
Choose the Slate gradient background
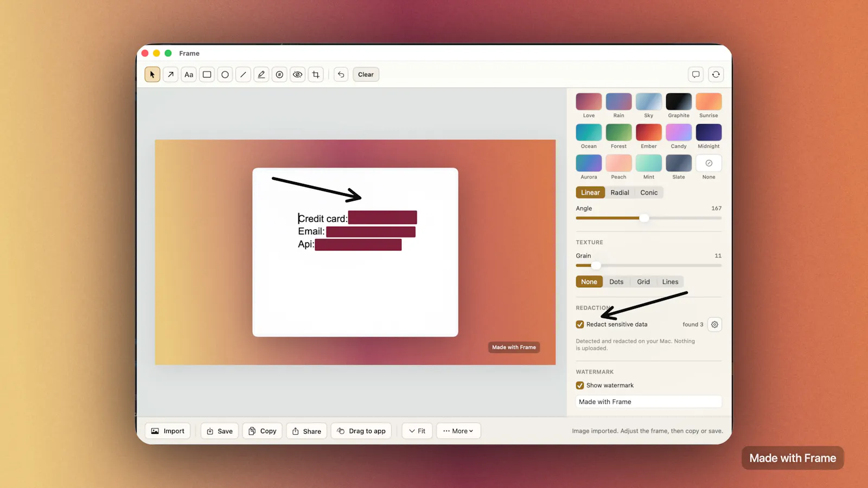(679, 163)
